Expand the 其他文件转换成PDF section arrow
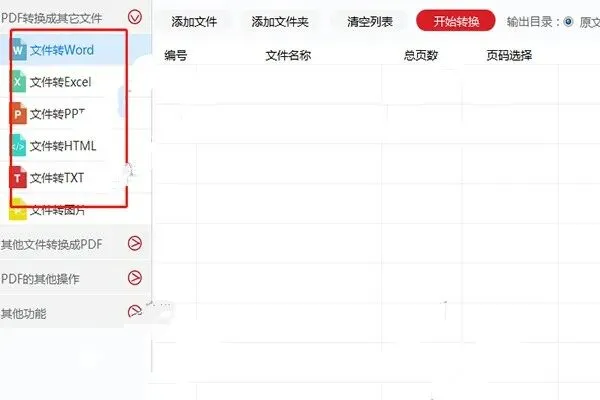The width and height of the screenshot is (600, 400). [135, 243]
